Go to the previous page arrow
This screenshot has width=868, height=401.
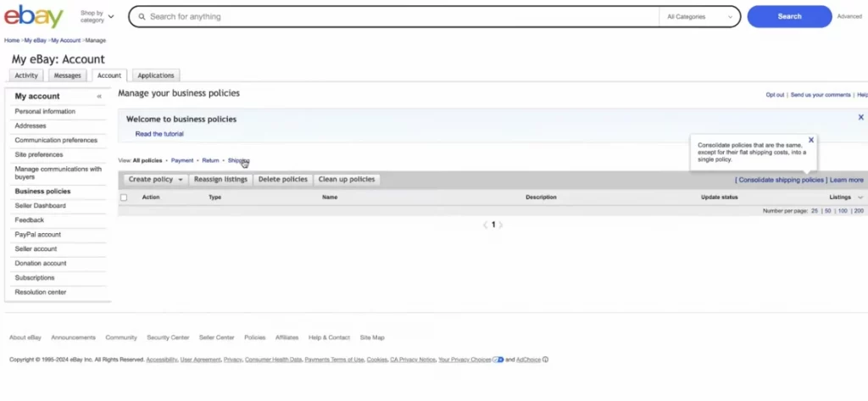click(x=486, y=225)
